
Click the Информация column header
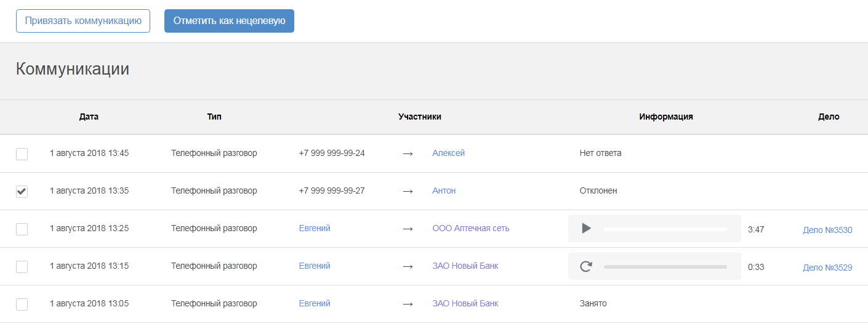point(666,117)
